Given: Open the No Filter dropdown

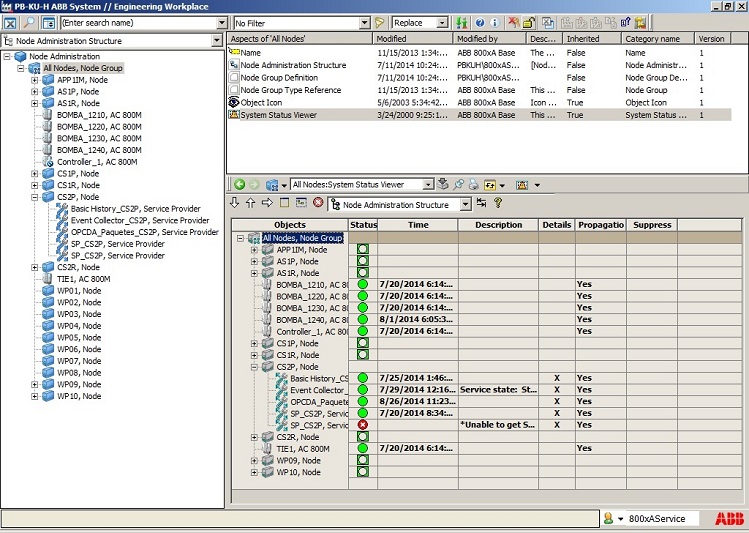Looking at the screenshot, I should point(363,22).
